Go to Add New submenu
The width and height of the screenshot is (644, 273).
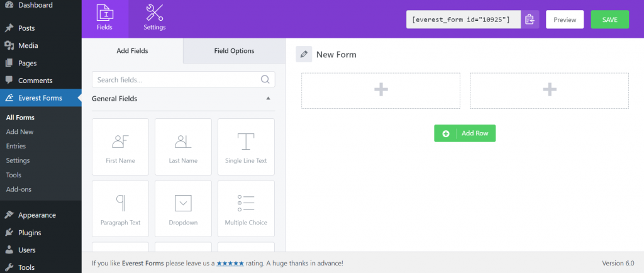tap(19, 131)
